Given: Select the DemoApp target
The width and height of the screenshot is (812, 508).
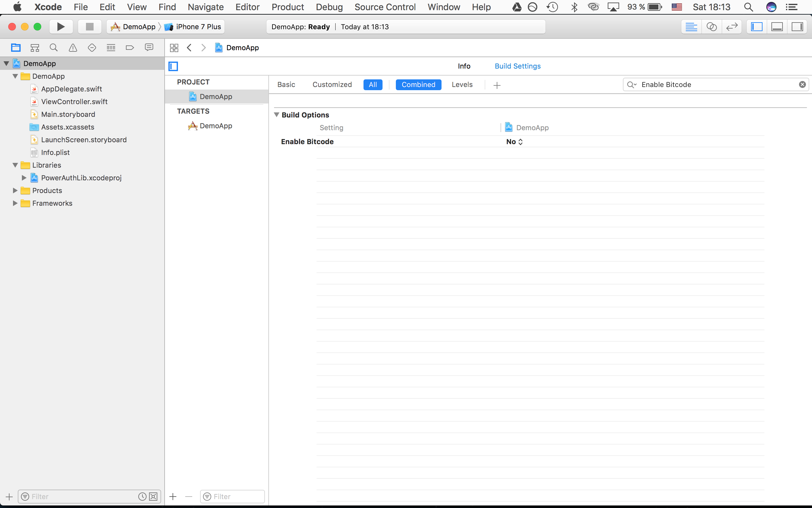Looking at the screenshot, I should tap(216, 126).
